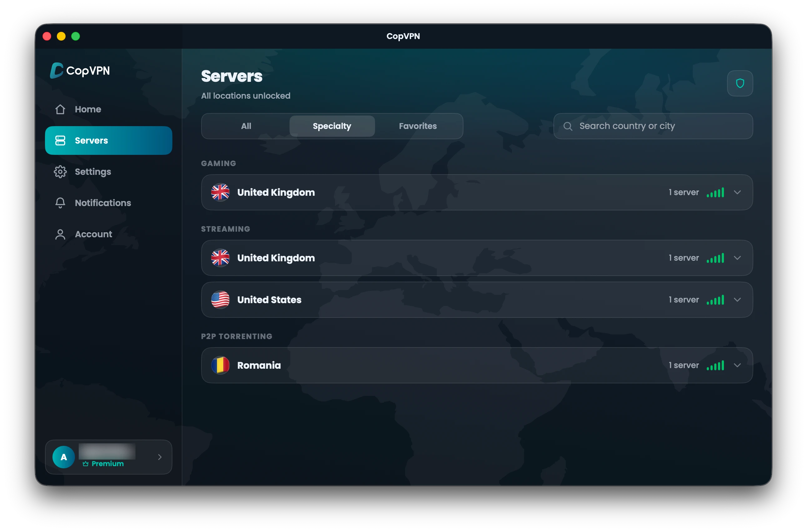Click the United States flag icon

tap(220, 300)
